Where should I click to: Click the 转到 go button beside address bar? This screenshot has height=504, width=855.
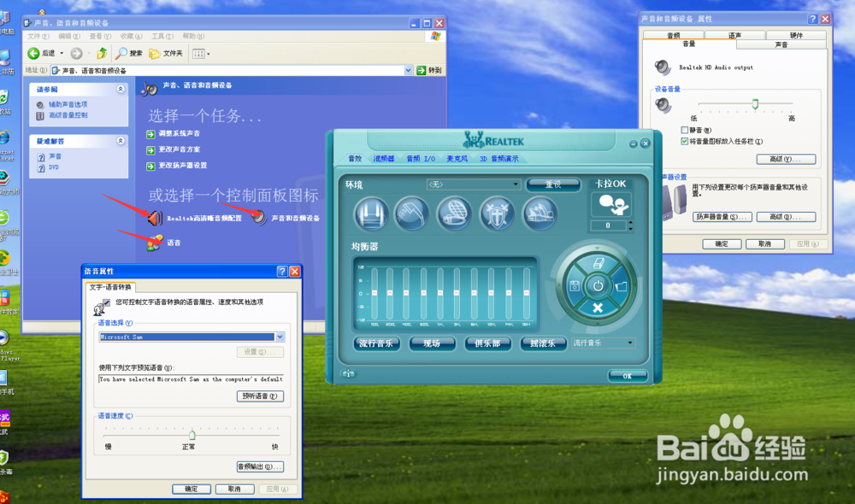(429, 70)
